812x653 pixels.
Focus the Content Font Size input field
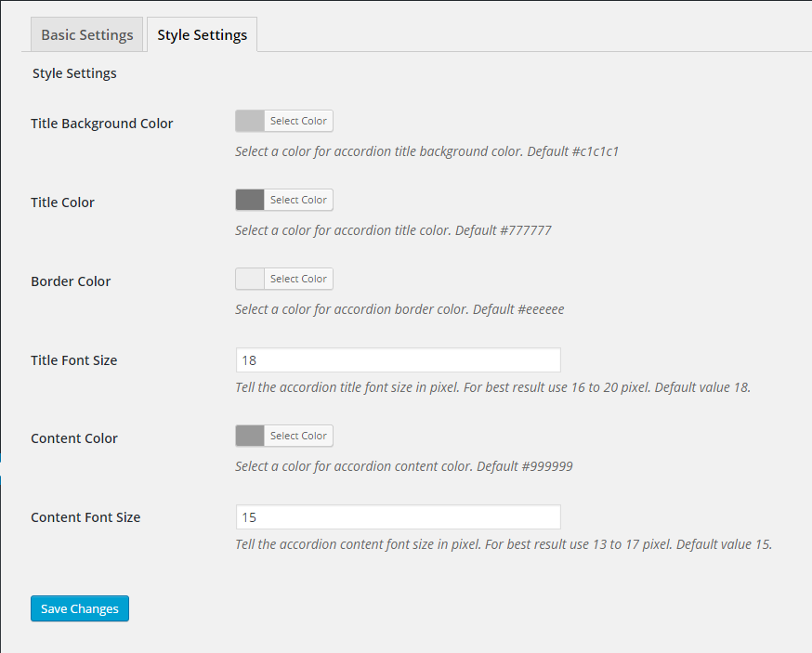(x=399, y=516)
